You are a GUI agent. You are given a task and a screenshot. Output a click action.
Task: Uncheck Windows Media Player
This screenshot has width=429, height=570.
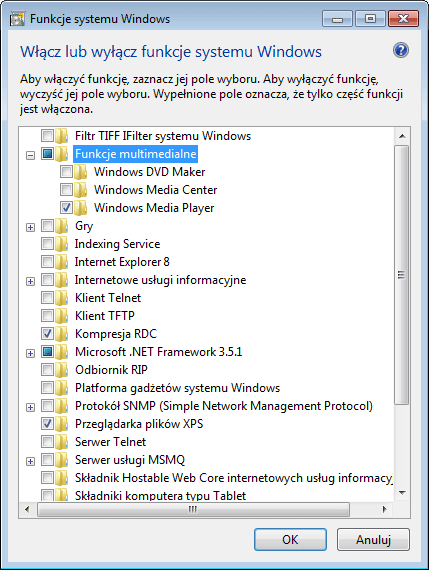[x=66, y=207]
